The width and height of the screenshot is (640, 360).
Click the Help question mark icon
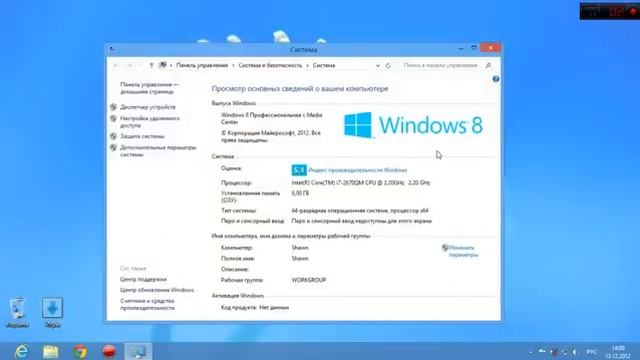pyautogui.click(x=496, y=79)
